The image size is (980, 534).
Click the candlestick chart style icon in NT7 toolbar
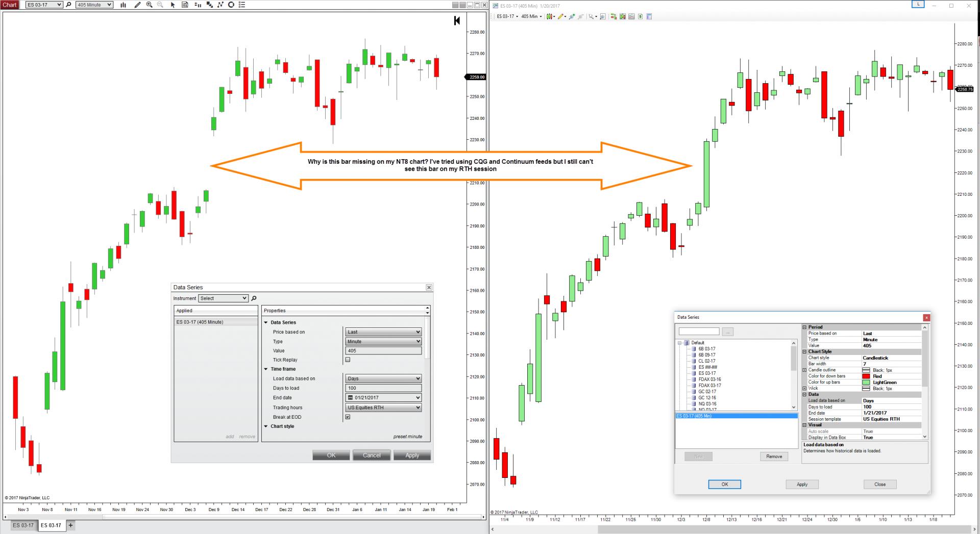549,16
